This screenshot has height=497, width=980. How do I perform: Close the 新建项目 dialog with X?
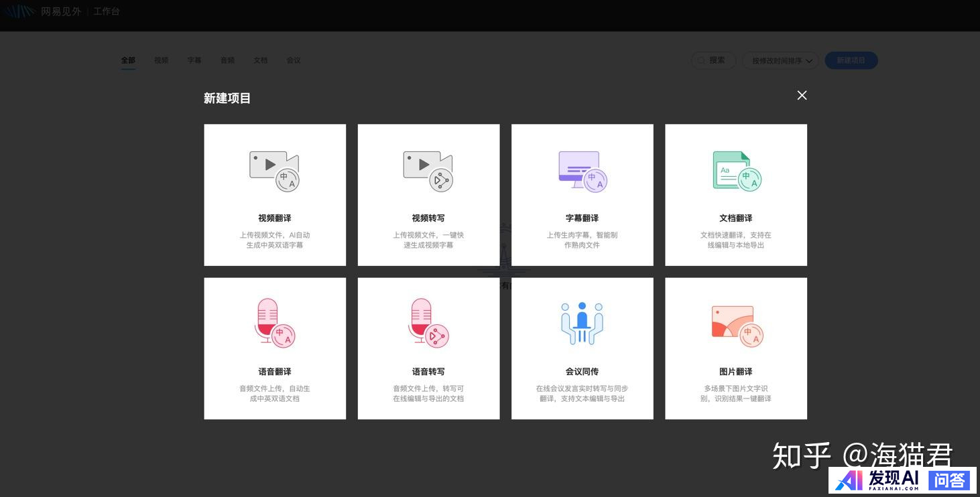point(802,95)
